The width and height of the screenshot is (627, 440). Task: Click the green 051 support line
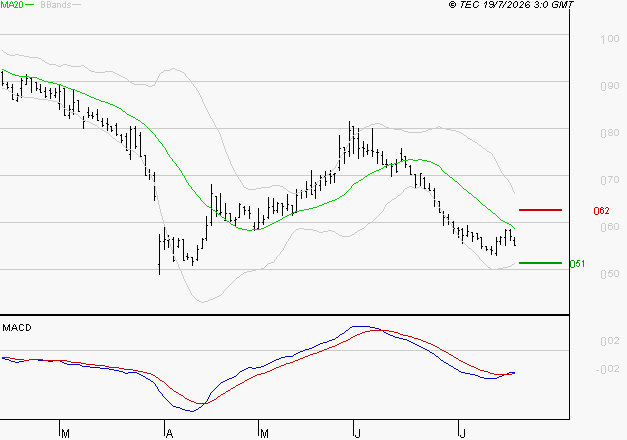tap(540, 263)
